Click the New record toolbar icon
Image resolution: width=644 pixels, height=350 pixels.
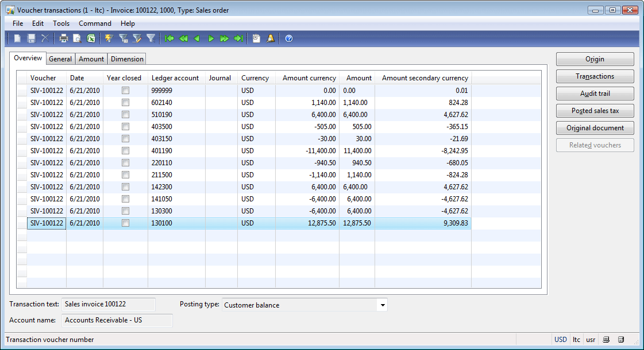17,38
